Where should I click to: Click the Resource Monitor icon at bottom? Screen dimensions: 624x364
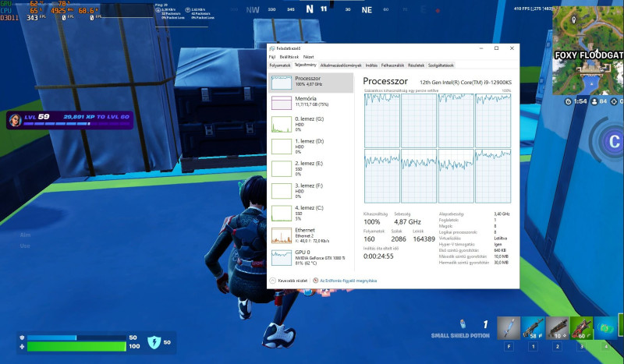tap(316, 281)
